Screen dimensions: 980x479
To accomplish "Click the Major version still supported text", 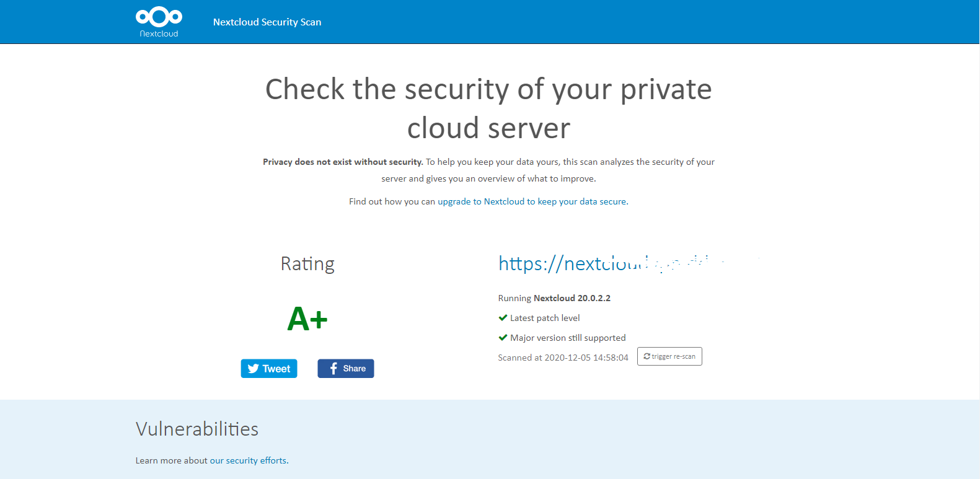I will [568, 338].
